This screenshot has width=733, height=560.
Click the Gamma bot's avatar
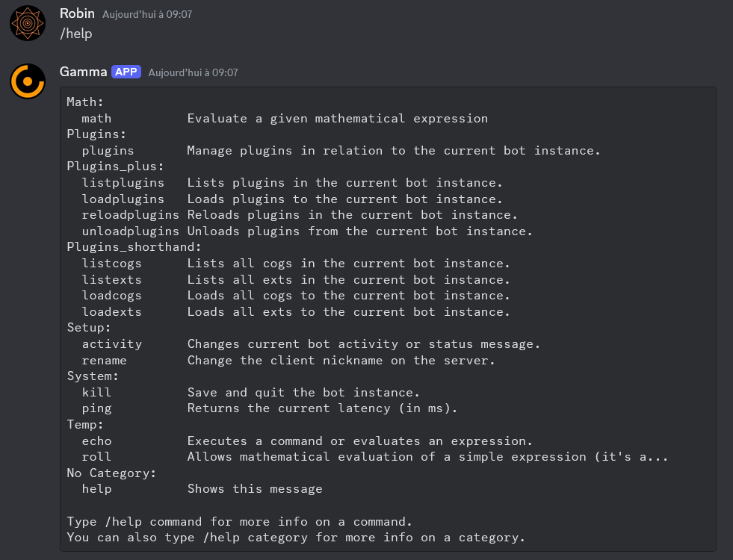(x=27, y=81)
